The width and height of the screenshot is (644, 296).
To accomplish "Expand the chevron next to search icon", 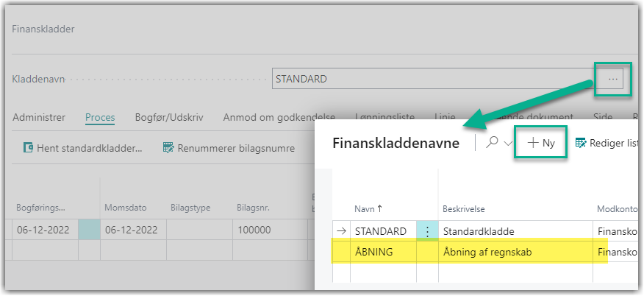I will point(508,144).
